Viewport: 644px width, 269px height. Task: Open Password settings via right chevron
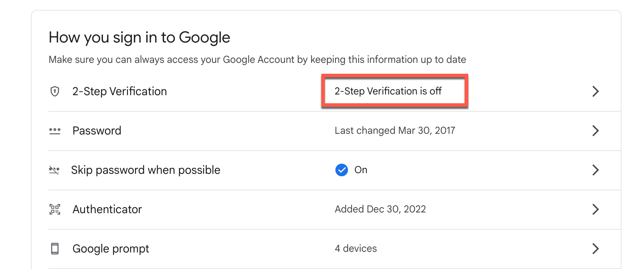coord(595,131)
